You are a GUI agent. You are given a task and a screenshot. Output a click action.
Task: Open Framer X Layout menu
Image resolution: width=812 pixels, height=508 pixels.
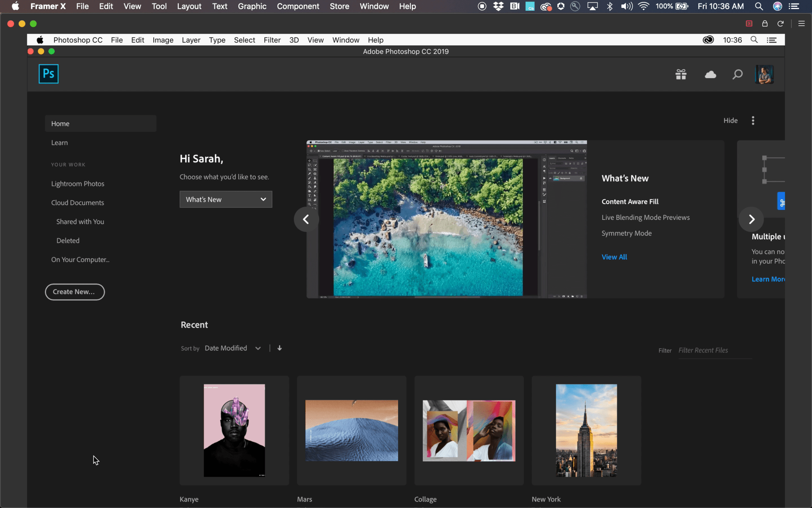coord(189,6)
